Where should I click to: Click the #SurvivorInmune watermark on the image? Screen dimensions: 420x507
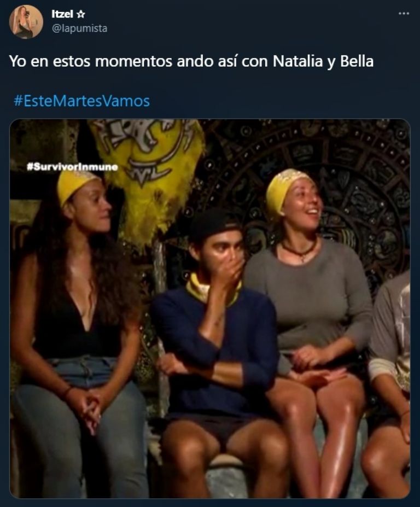point(72,167)
